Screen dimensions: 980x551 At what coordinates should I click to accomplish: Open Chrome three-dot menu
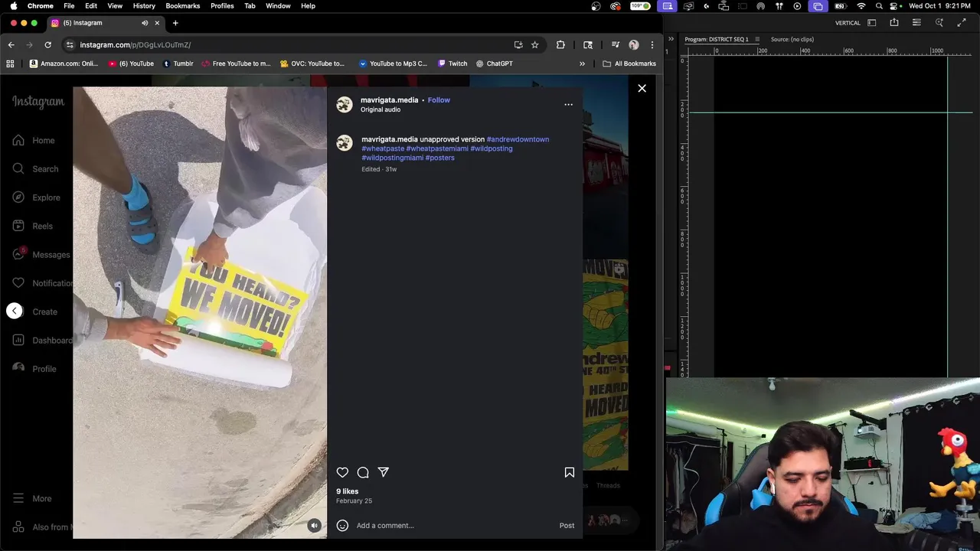[x=652, y=44]
